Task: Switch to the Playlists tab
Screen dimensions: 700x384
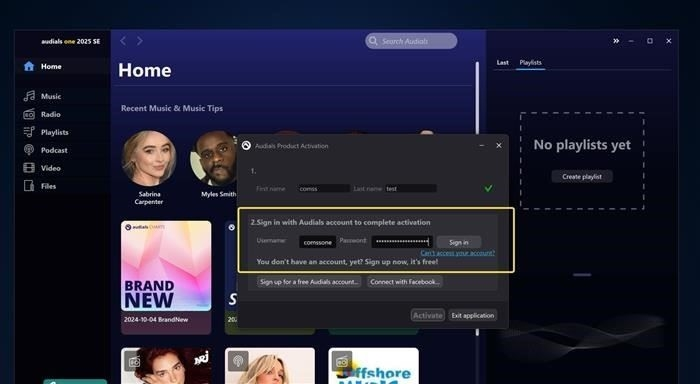Action: (530, 63)
